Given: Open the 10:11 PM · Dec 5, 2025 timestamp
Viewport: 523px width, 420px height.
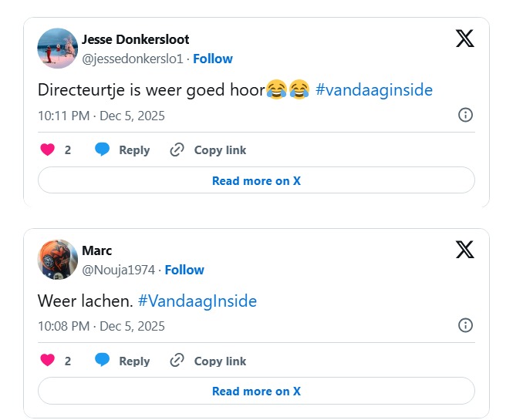Looking at the screenshot, I should pos(101,116).
